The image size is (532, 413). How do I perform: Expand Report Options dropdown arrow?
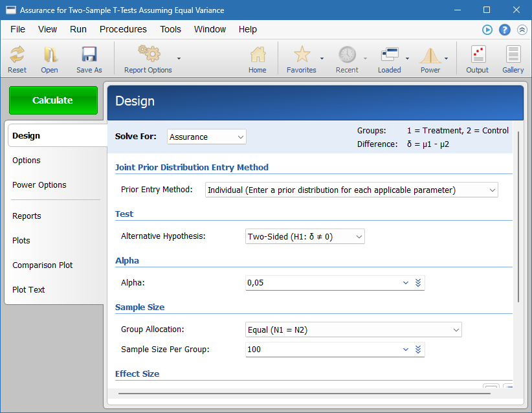click(179, 59)
